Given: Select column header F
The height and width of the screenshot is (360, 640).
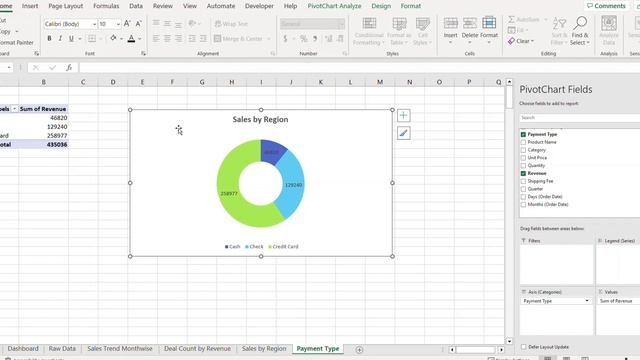Looking at the screenshot, I should [172, 82].
